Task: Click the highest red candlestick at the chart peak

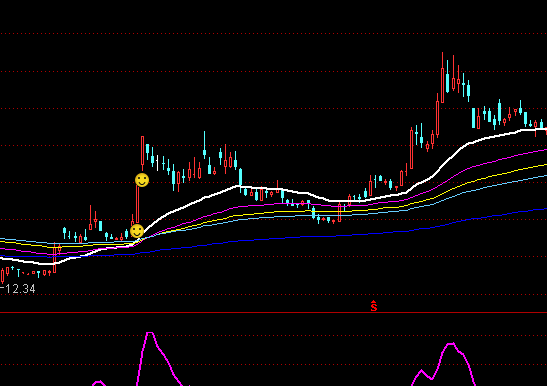Action: pyautogui.click(x=443, y=77)
